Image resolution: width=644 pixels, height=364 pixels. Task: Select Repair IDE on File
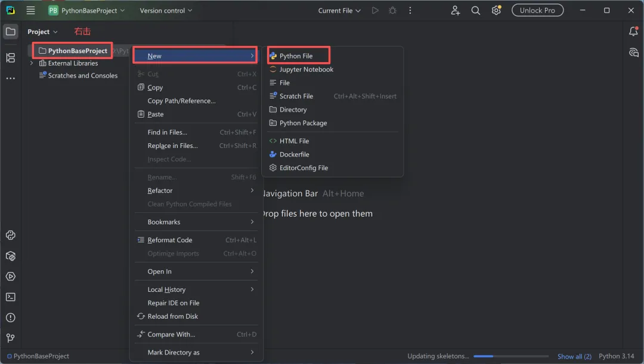click(x=196, y=303)
